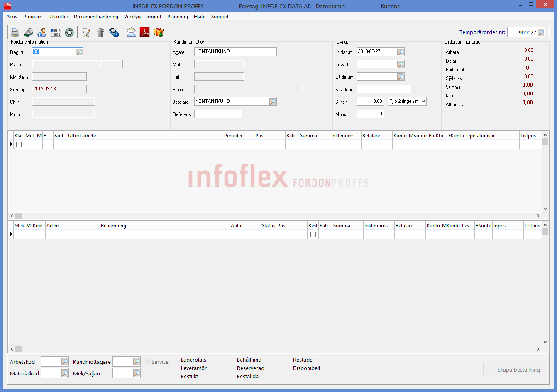
Task: Open the Arkiv menu
Action: (x=12, y=17)
